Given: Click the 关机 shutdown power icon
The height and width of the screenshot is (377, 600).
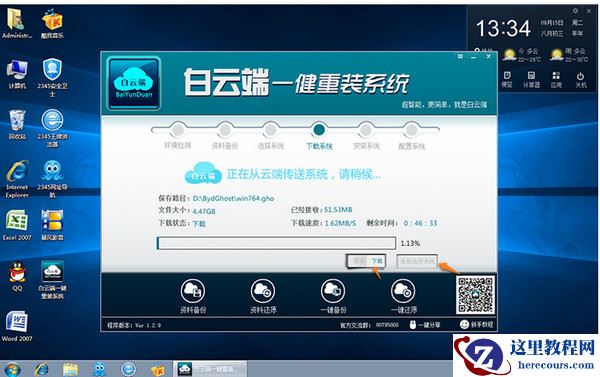Looking at the screenshot, I should (580, 79).
